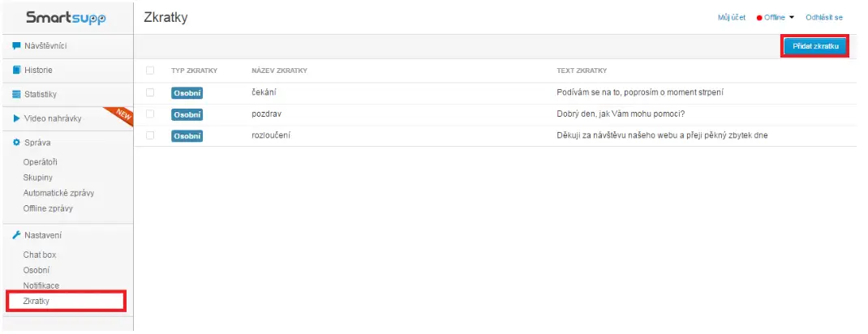Viewport: 868px width, 334px height.
Task: Select Nastavení in sidebar
Action: tap(43, 235)
